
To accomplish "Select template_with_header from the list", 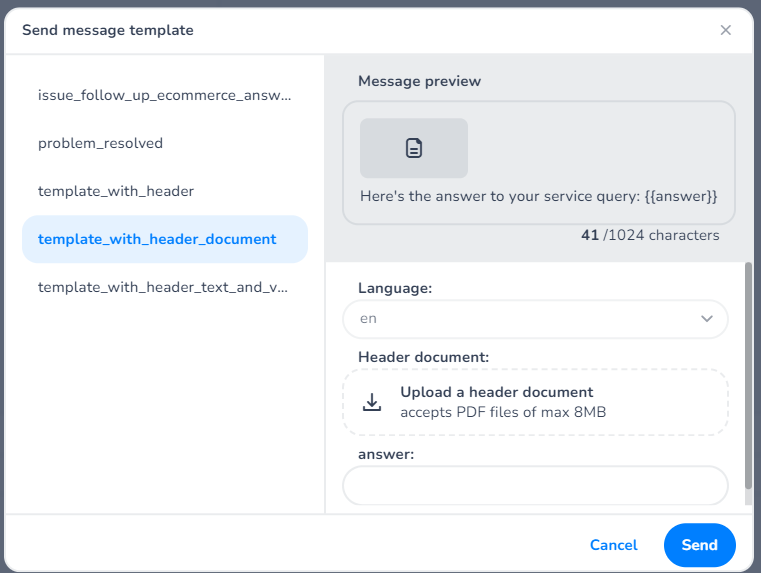I will coord(116,191).
